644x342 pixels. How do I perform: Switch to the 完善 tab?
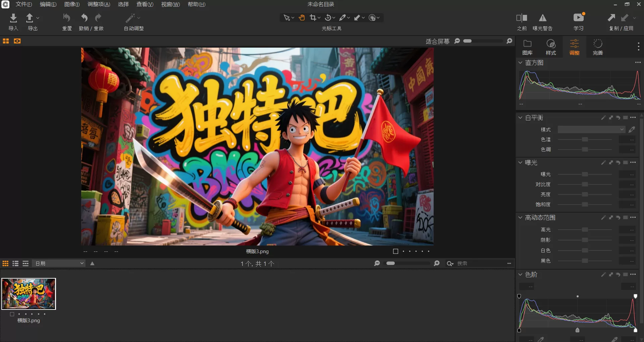pyautogui.click(x=598, y=47)
